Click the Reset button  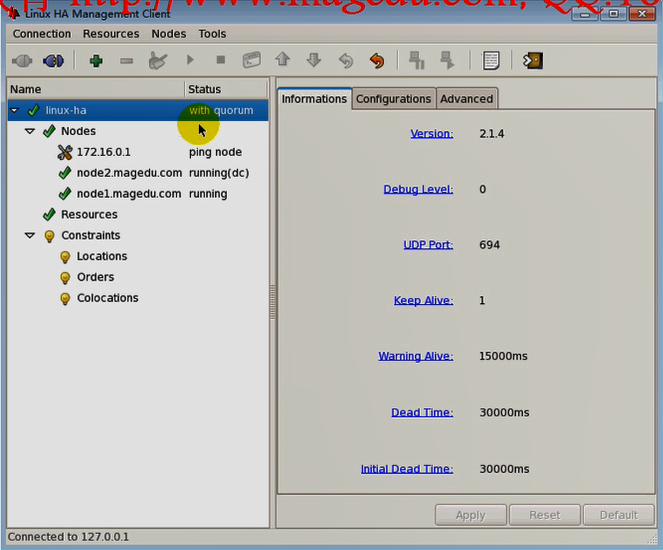tap(545, 515)
